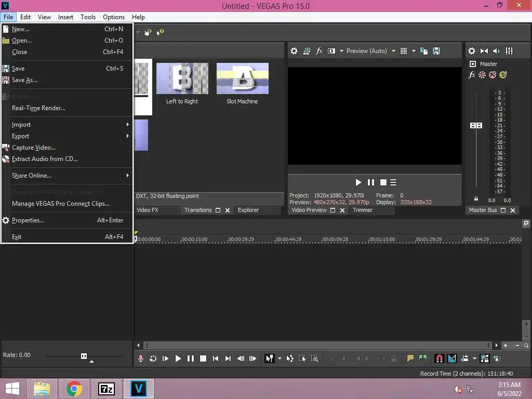The width and height of the screenshot is (532, 399).
Task: Switch to Trimmer tab
Action: click(x=362, y=210)
